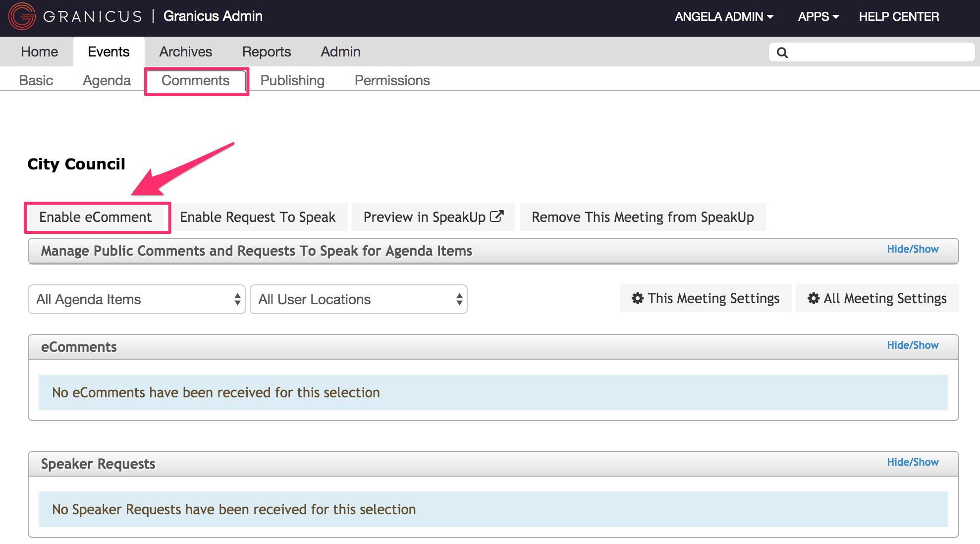Click the search magnifier icon
Image resolution: width=980 pixels, height=544 pixels.
pos(782,52)
